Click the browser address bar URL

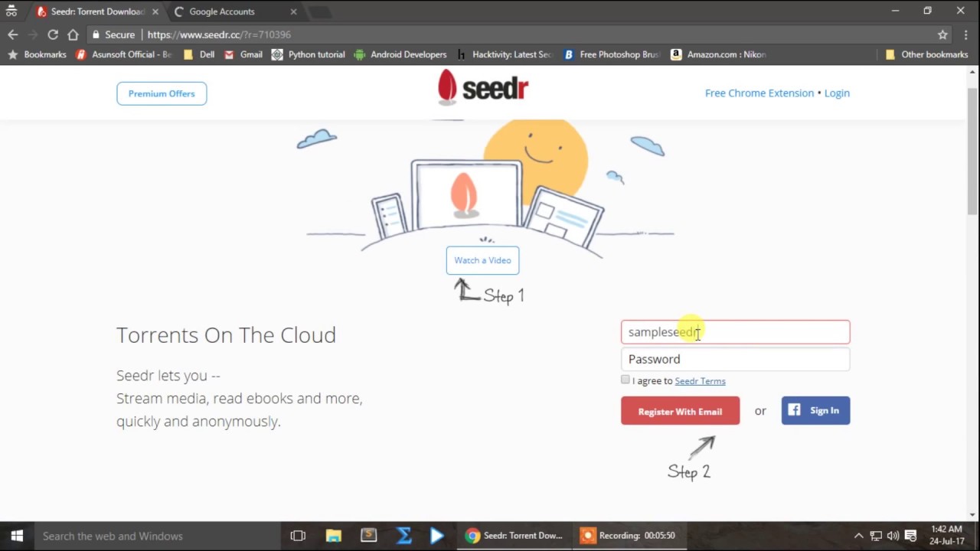click(219, 34)
